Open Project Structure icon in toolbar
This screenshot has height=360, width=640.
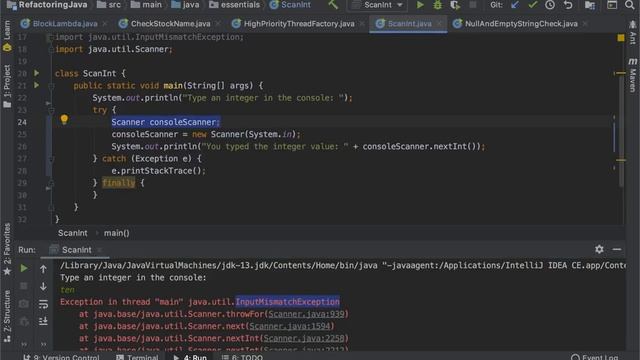589,5
